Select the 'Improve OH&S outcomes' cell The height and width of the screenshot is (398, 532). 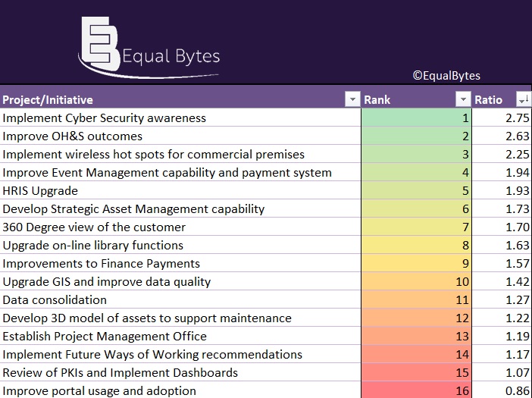pos(180,136)
